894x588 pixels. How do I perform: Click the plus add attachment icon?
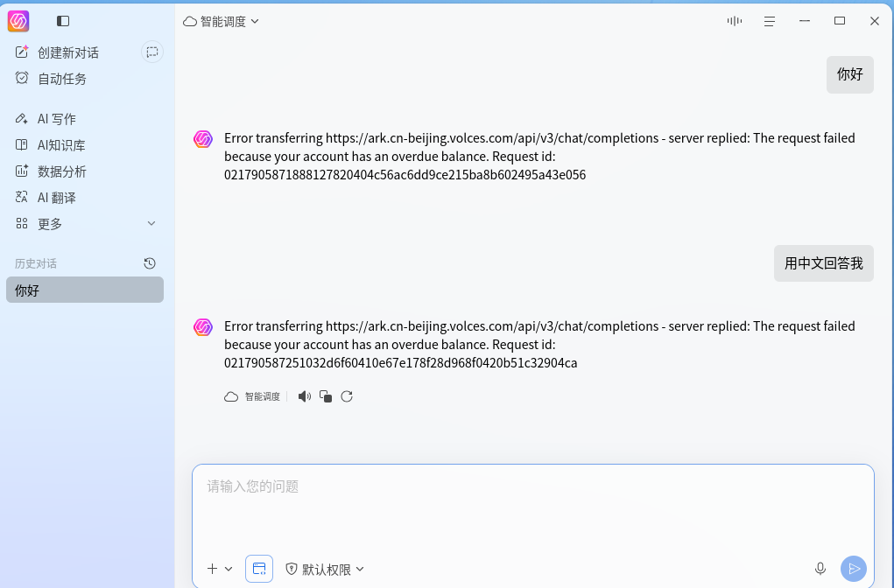tap(212, 569)
